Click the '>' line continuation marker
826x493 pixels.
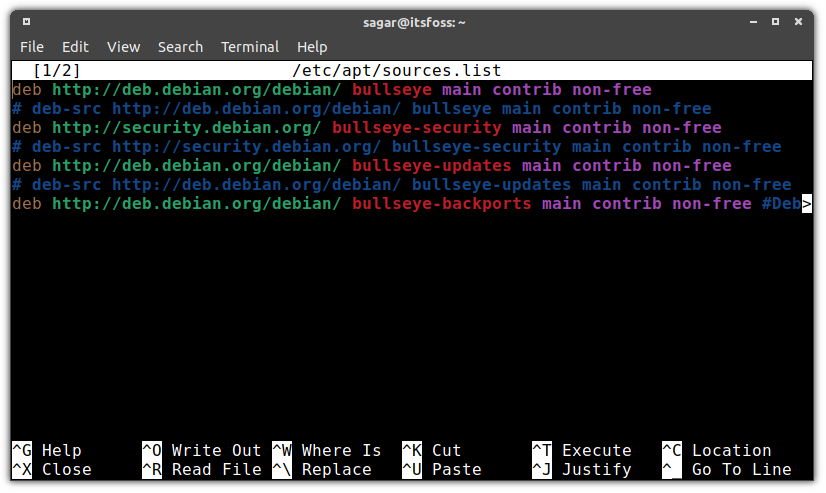[807, 203]
